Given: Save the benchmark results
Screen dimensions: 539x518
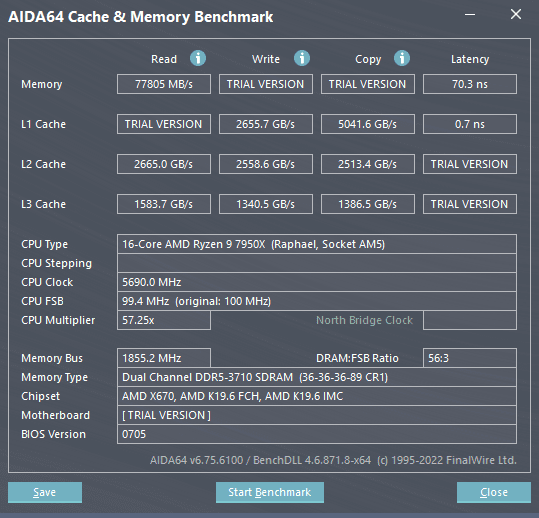Looking at the screenshot, I should [45, 492].
